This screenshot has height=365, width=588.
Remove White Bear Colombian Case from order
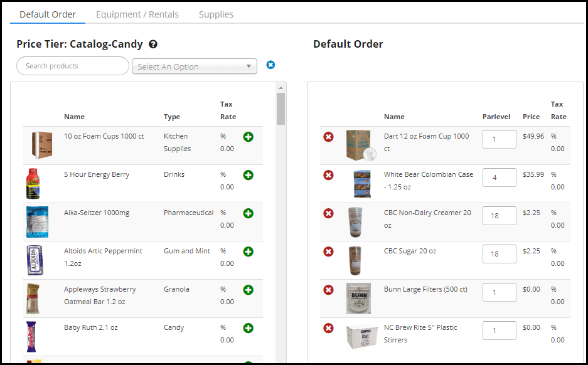(328, 176)
